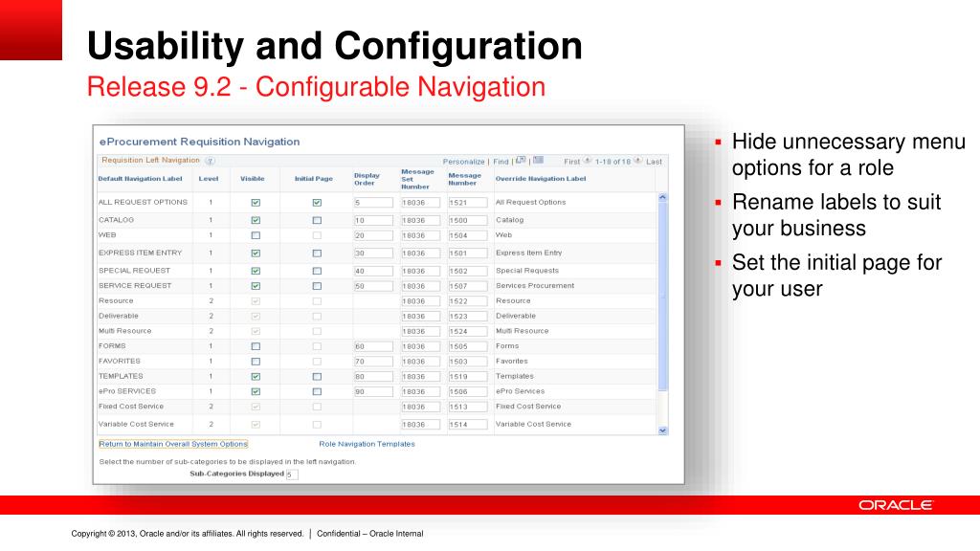980x551 pixels.
Task: Show previous rows with the arrow after First
Action: [x=588, y=161]
